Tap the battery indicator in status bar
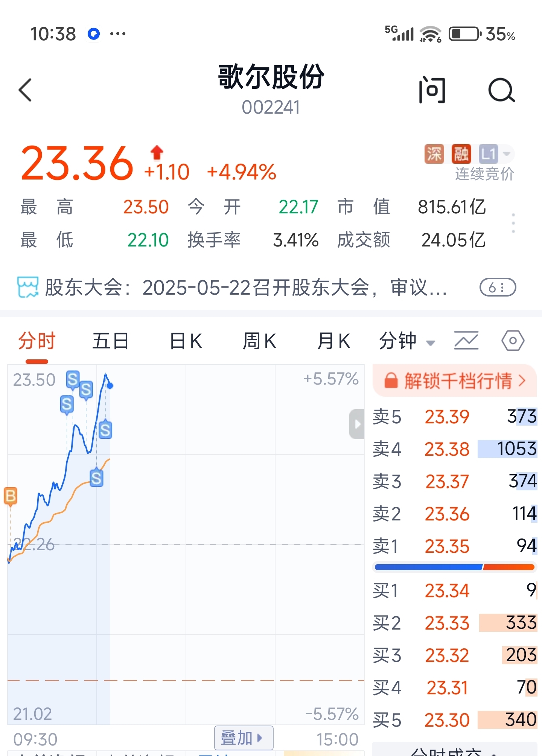This screenshot has width=542, height=756. 465,34
